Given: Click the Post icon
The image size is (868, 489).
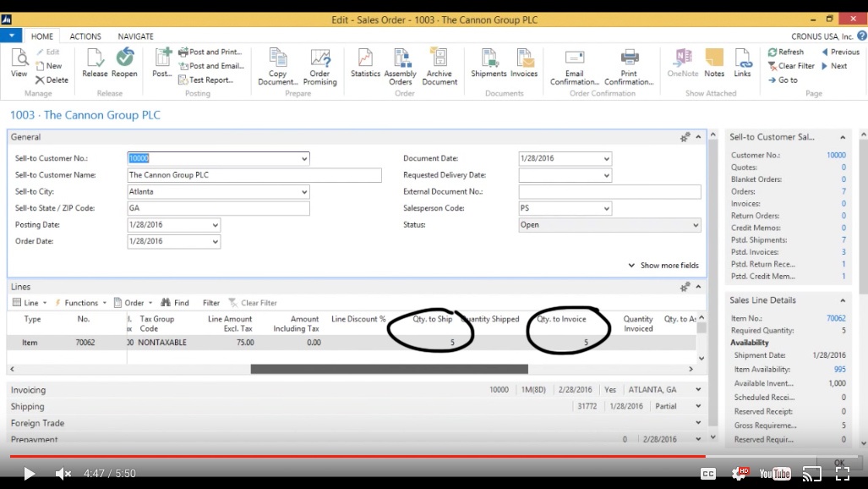Looking at the screenshot, I should (x=162, y=63).
